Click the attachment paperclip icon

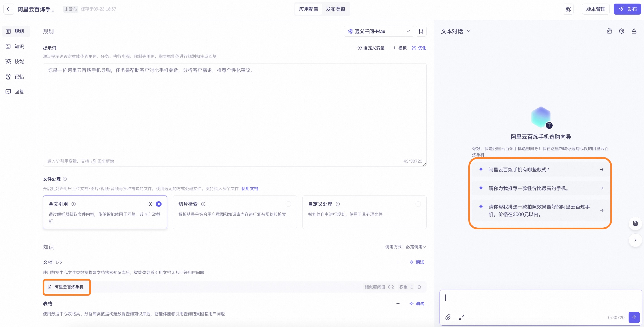[448, 317]
